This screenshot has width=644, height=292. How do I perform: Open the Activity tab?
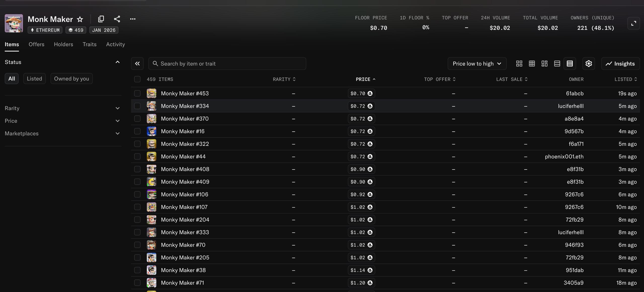pos(115,45)
